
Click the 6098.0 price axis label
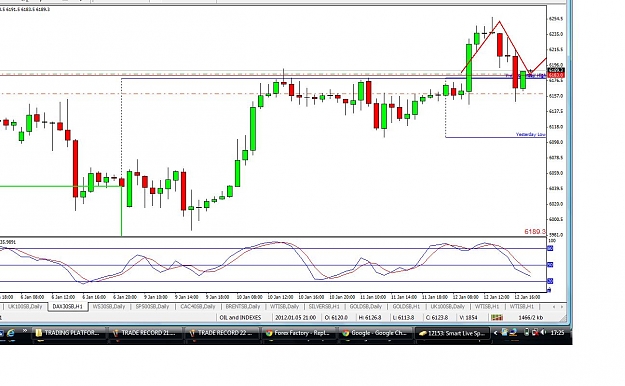coord(556,142)
